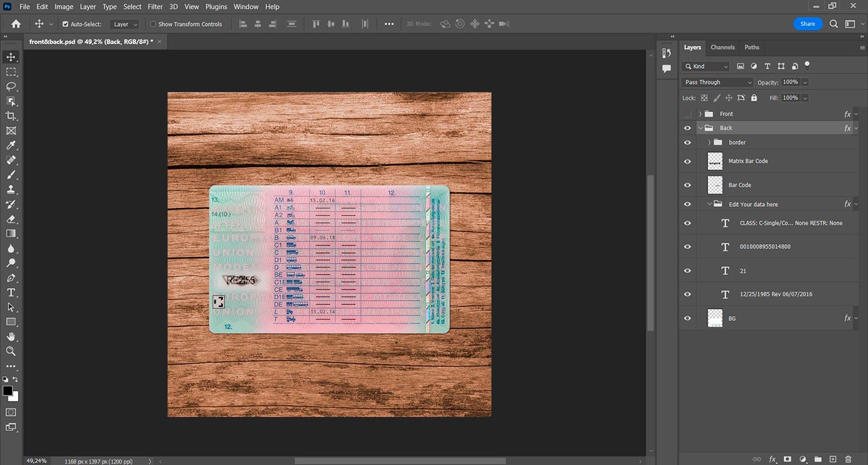
Task: Open the Pass Through blend mode dropdown
Action: pos(717,82)
